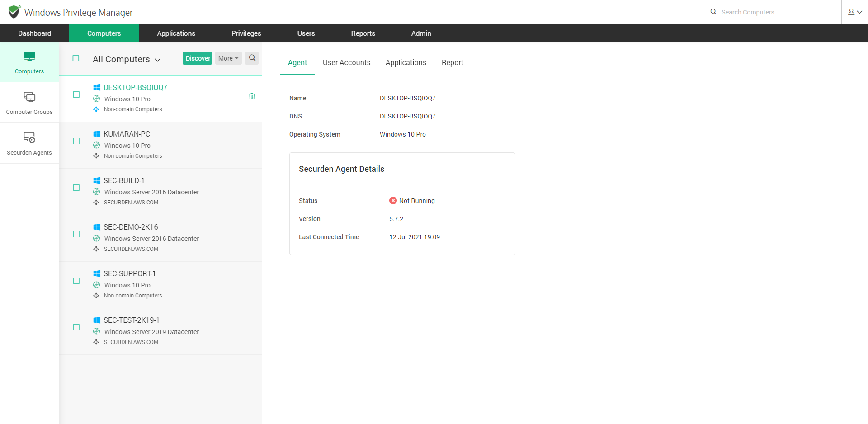
Task: Click the Windows icon beside KUMARAN-PC
Action: coord(97,133)
